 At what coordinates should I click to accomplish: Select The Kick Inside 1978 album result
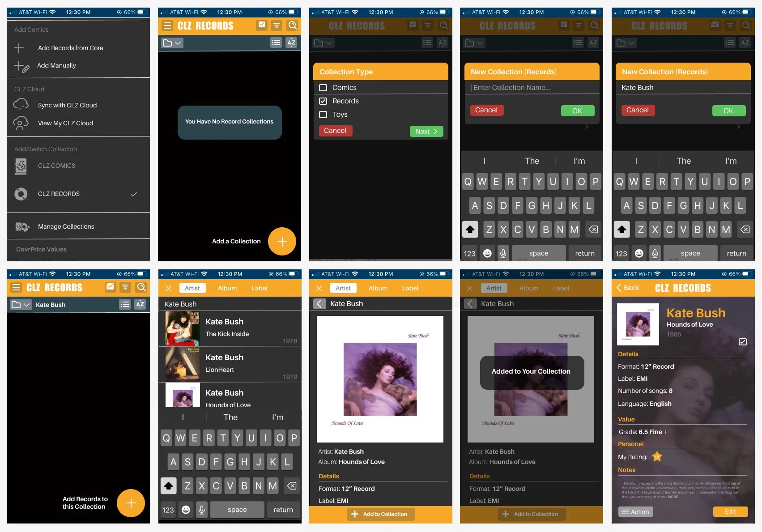pos(230,328)
